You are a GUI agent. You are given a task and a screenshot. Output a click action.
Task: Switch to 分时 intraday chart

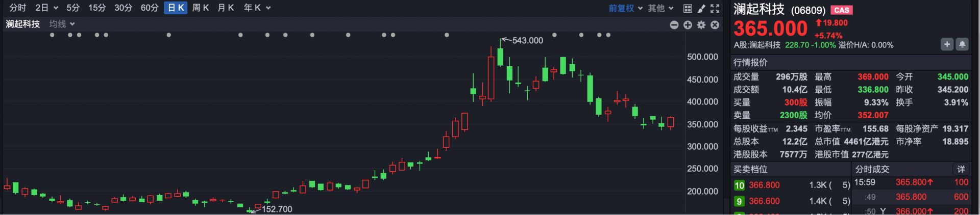click(x=17, y=8)
